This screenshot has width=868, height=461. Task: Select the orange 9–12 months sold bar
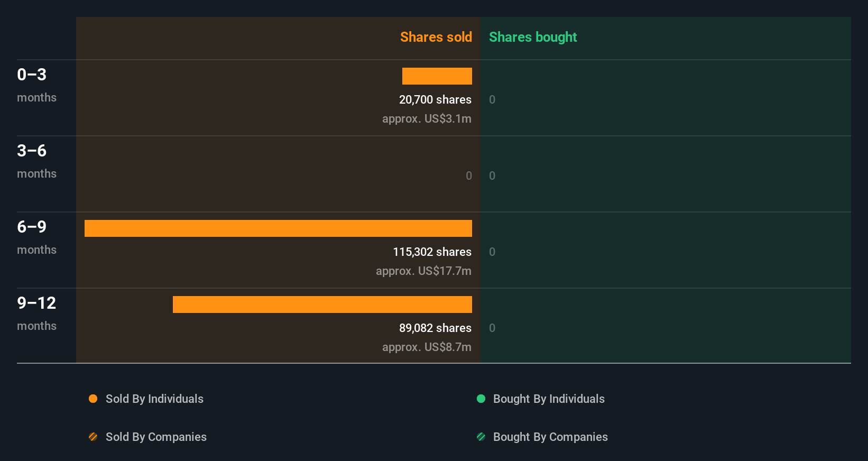point(322,305)
